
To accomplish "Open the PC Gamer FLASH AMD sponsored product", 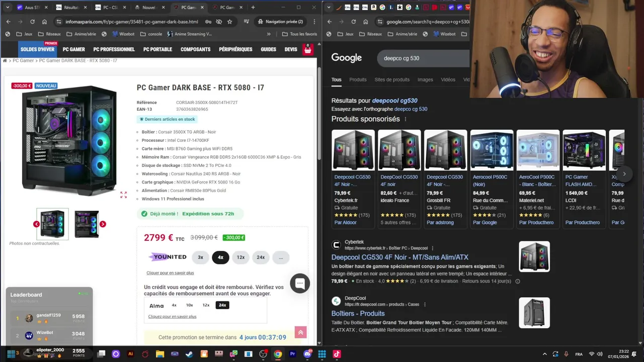I will pyautogui.click(x=584, y=178).
